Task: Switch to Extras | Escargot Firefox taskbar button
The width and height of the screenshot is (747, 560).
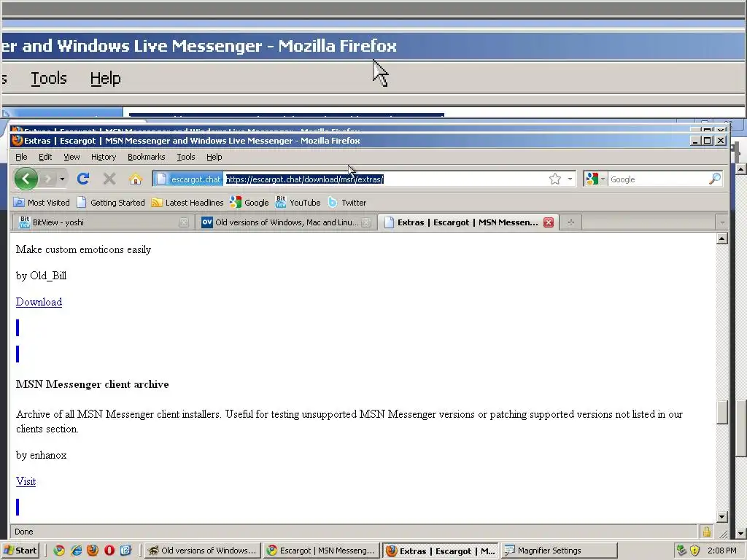Action: coord(441,551)
